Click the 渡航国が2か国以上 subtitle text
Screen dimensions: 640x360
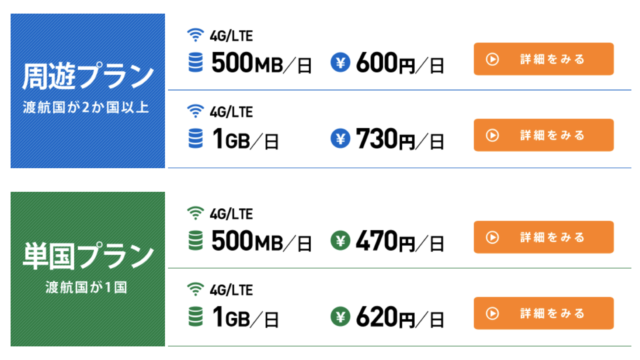coord(86,107)
